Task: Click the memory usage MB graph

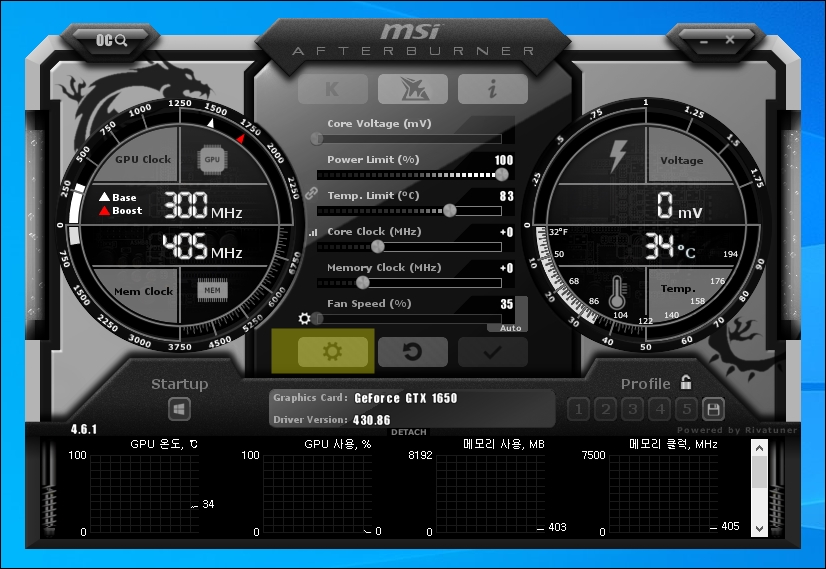Action: 490,494
